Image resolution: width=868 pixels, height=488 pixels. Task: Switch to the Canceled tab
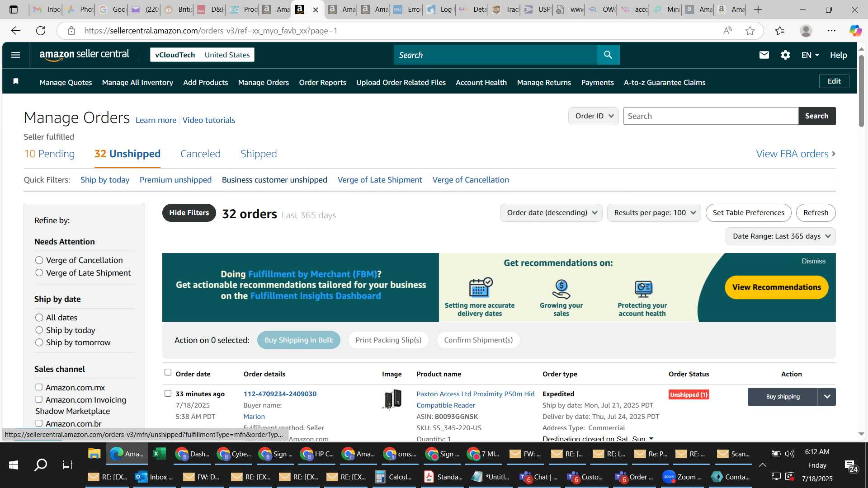[x=200, y=154]
